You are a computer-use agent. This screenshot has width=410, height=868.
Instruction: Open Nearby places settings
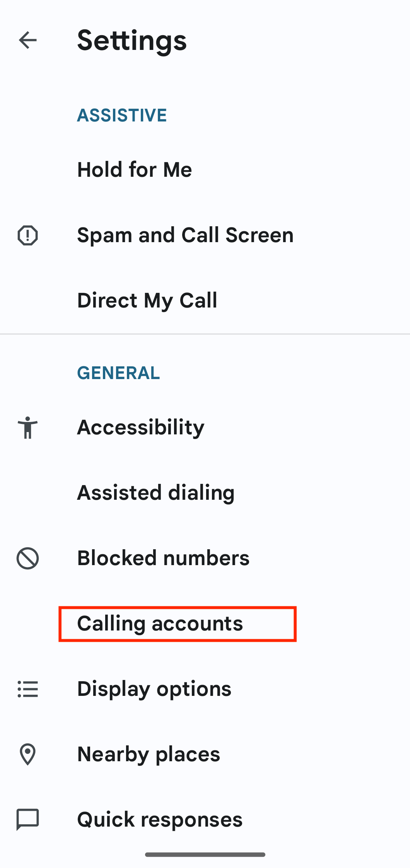[x=149, y=754]
